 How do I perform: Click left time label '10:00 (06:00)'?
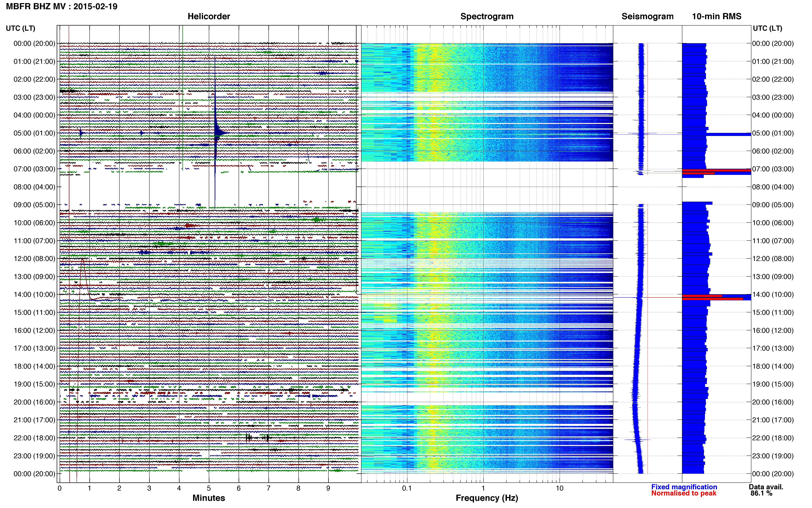click(34, 223)
